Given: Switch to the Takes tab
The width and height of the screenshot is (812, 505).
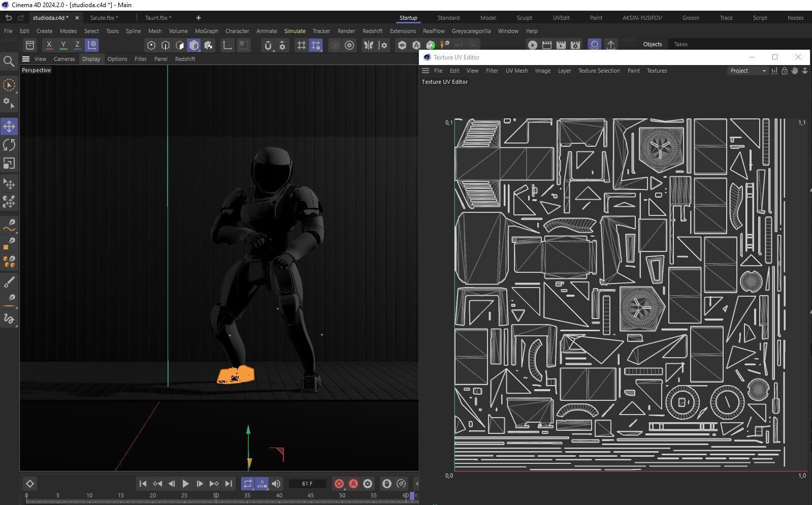Looking at the screenshot, I should (680, 44).
